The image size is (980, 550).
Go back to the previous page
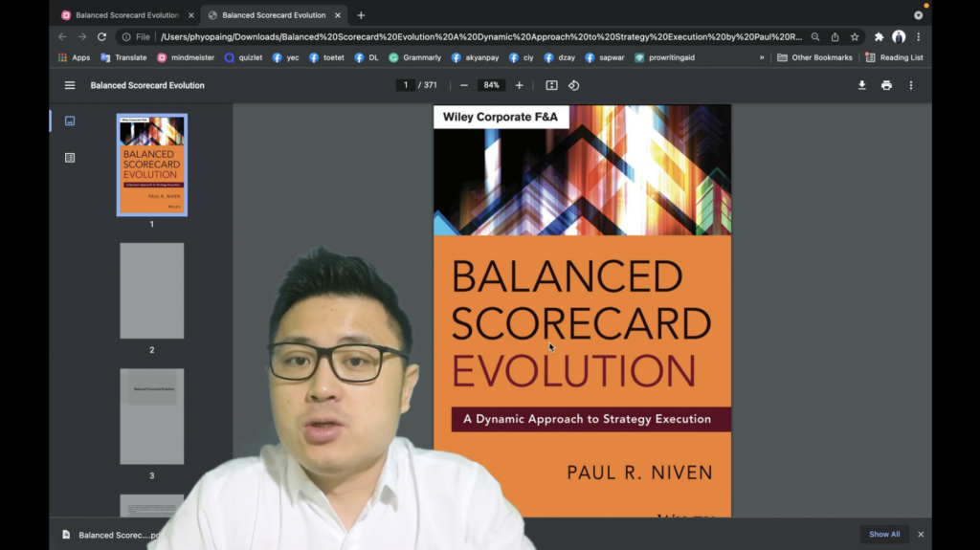click(62, 37)
